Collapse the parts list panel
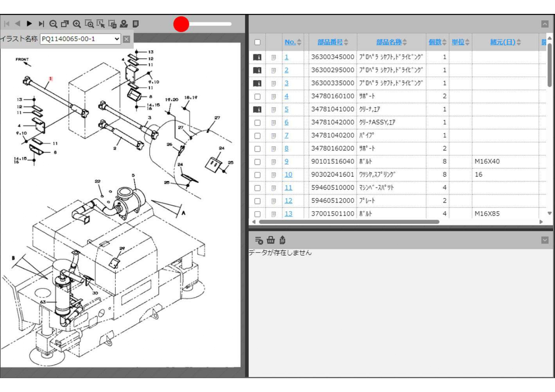This screenshot has width=555, height=392. 545,24
